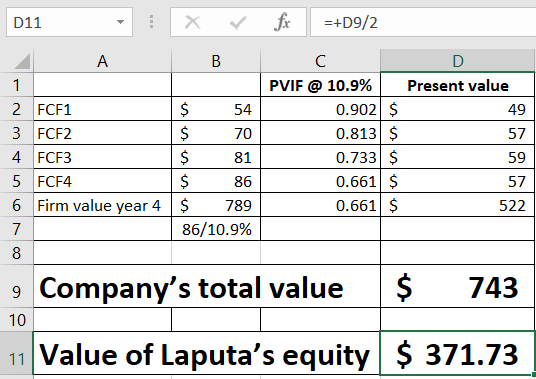Click the 0.661 cell in Firm value row
Screen dimensions: 536x379
coord(320,205)
